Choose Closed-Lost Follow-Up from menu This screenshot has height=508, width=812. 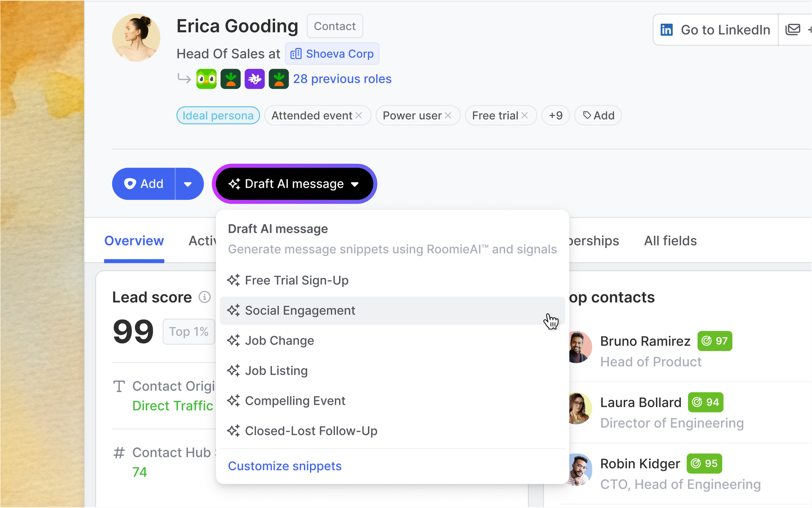pos(311,431)
